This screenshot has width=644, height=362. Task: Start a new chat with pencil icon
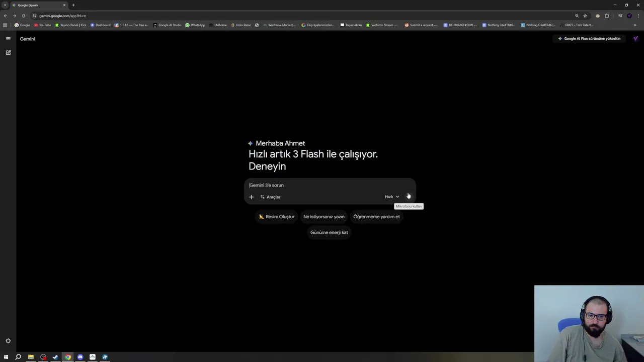point(8,52)
